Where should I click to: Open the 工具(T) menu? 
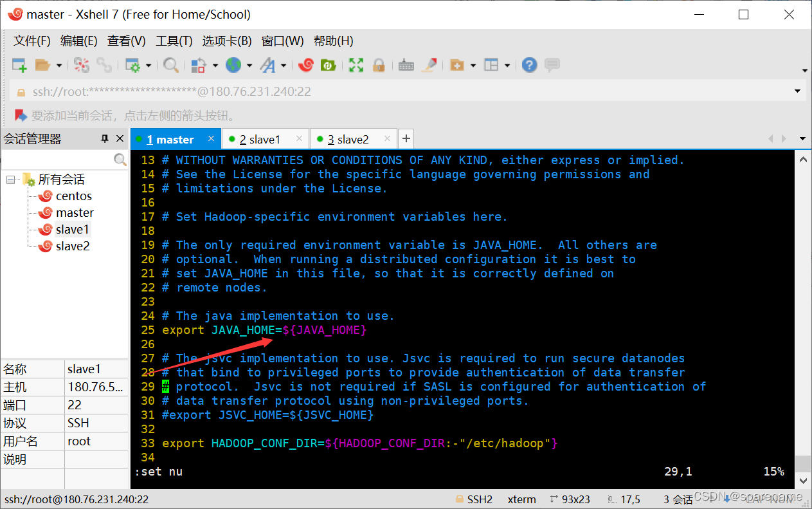pyautogui.click(x=174, y=41)
